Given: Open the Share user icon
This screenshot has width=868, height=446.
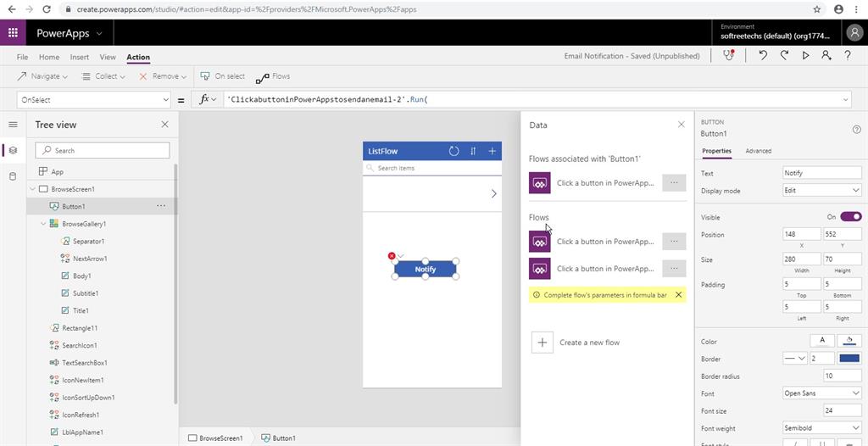Looking at the screenshot, I should pyautogui.click(x=826, y=55).
